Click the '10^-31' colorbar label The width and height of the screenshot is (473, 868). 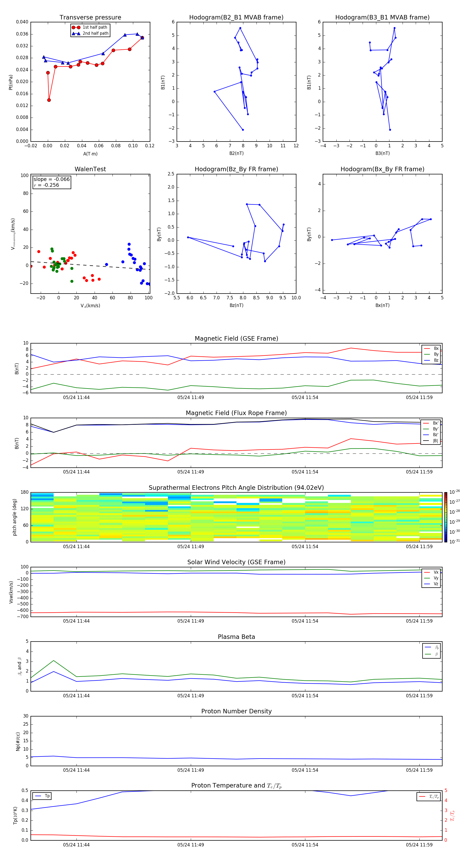pyautogui.click(x=455, y=542)
